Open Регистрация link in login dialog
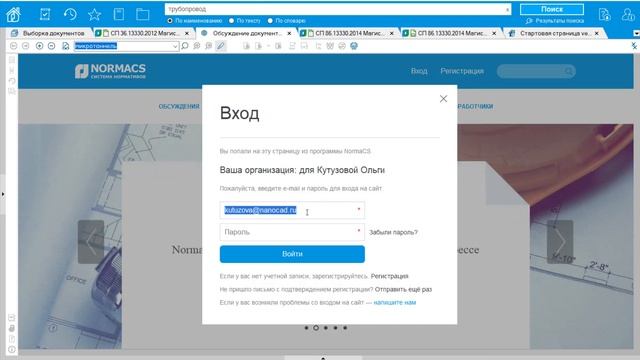640x360 pixels. click(x=389, y=276)
